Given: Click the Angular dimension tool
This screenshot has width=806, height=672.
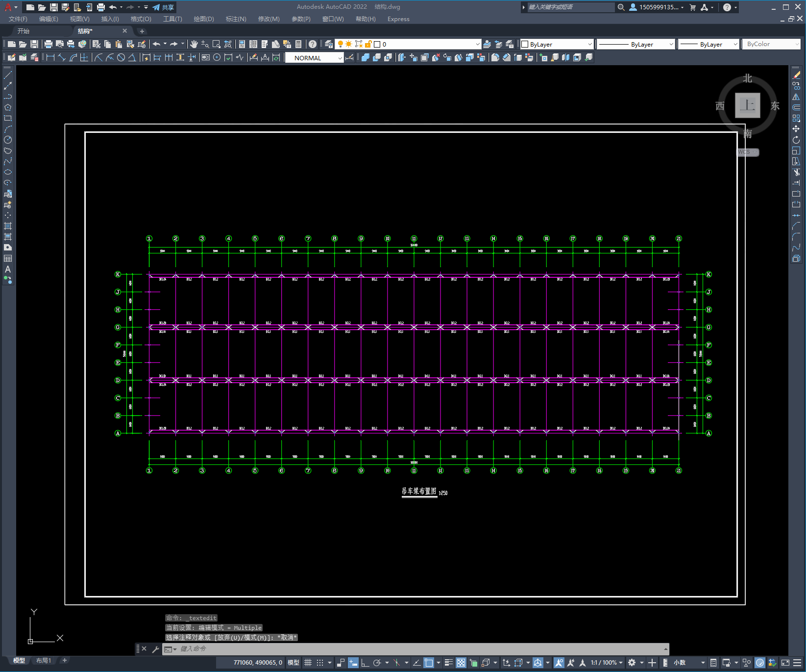Looking at the screenshot, I should tap(132, 57).
